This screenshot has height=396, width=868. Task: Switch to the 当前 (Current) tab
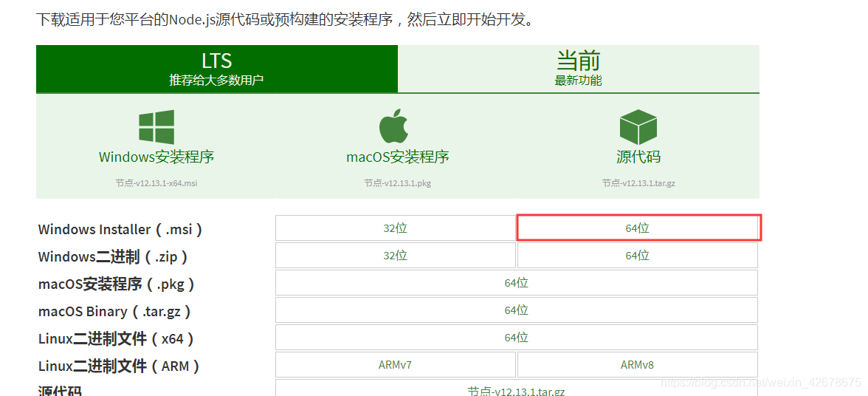[x=579, y=69]
